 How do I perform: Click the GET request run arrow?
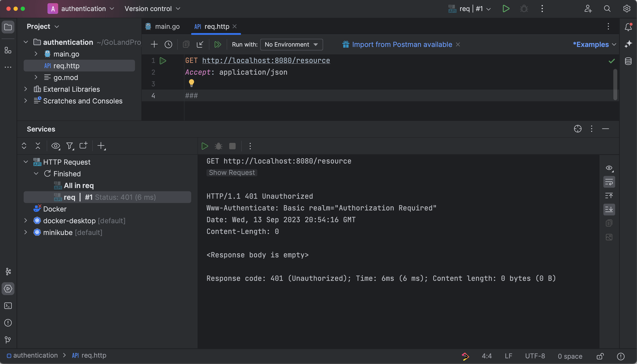tap(163, 60)
